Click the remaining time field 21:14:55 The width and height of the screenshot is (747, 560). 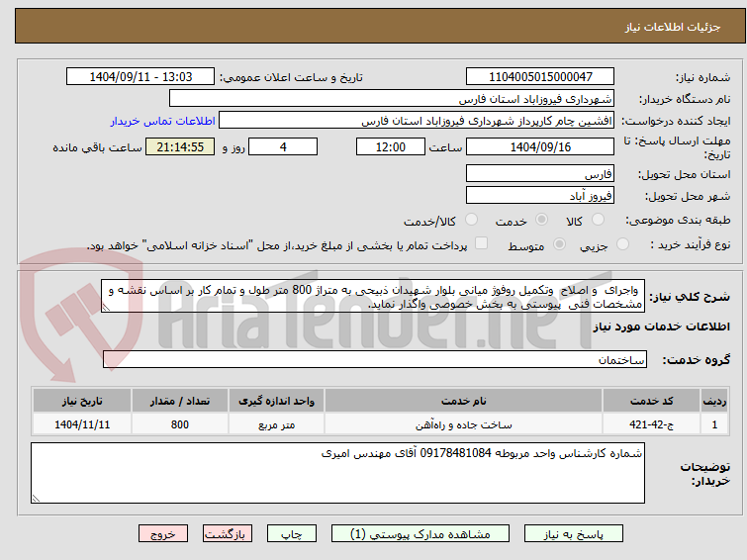tap(180, 146)
